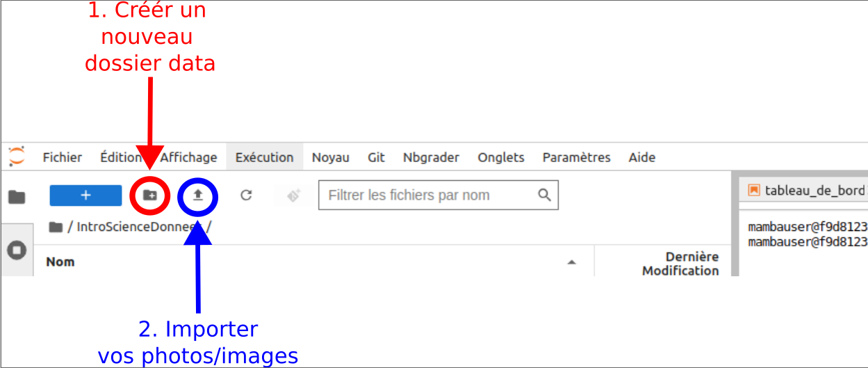Open the file browser sidebar panel
The image size is (868, 368).
17,198
